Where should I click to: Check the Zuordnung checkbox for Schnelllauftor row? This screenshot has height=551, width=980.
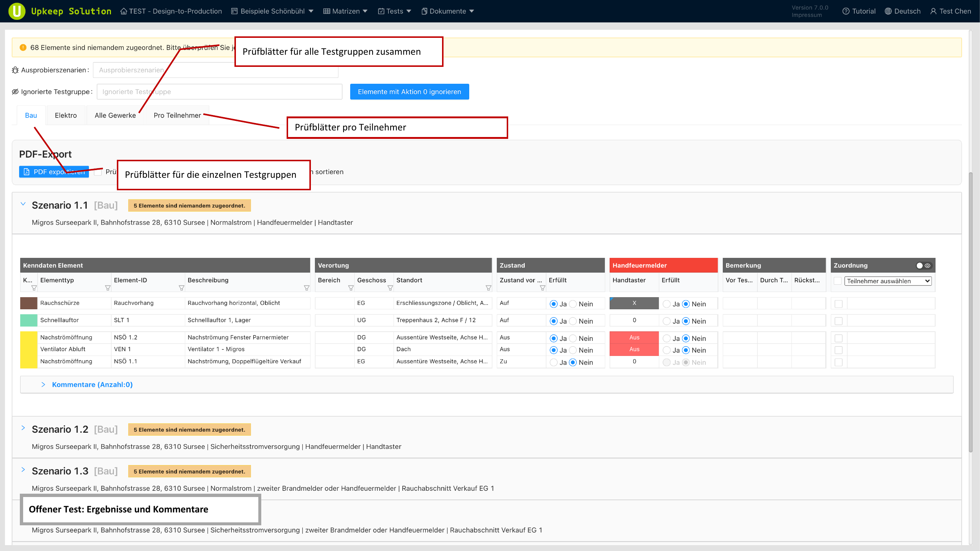(x=839, y=321)
